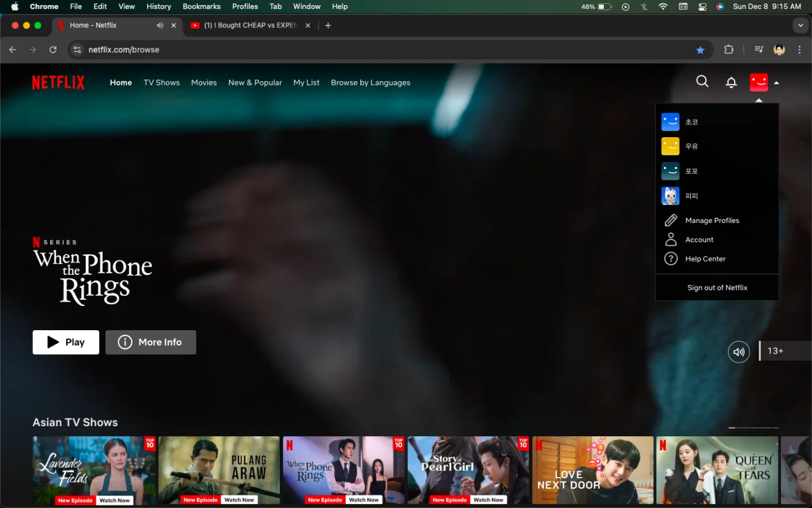
Task: Open the notifications bell
Action: (x=731, y=83)
